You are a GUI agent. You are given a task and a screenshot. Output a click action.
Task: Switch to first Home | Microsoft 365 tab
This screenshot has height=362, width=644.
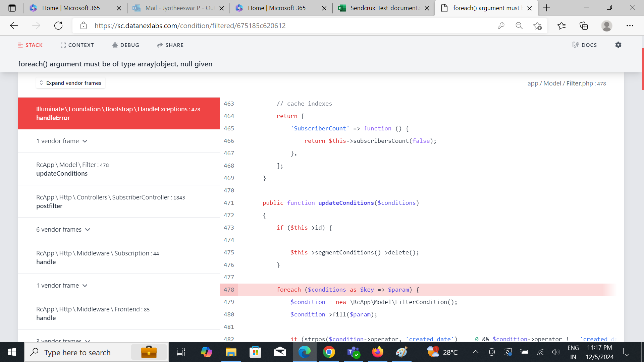[x=71, y=8]
